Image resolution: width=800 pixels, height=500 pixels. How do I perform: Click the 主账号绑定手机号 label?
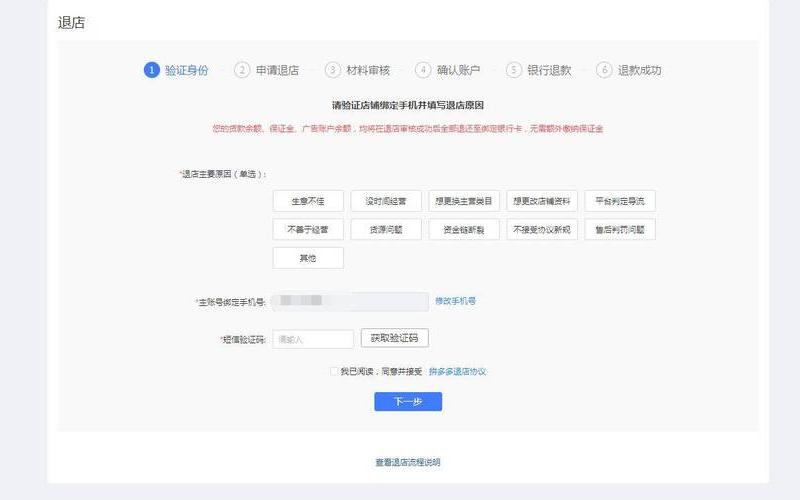coord(231,302)
